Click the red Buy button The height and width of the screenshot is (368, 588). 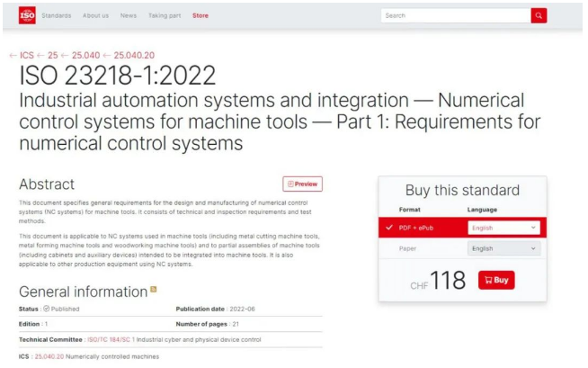[x=496, y=280]
